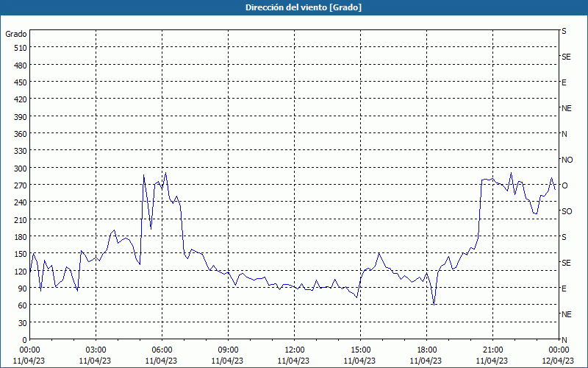The width and height of the screenshot is (588, 368).
Task: Click the 06:00 time label
Action: click(x=162, y=350)
